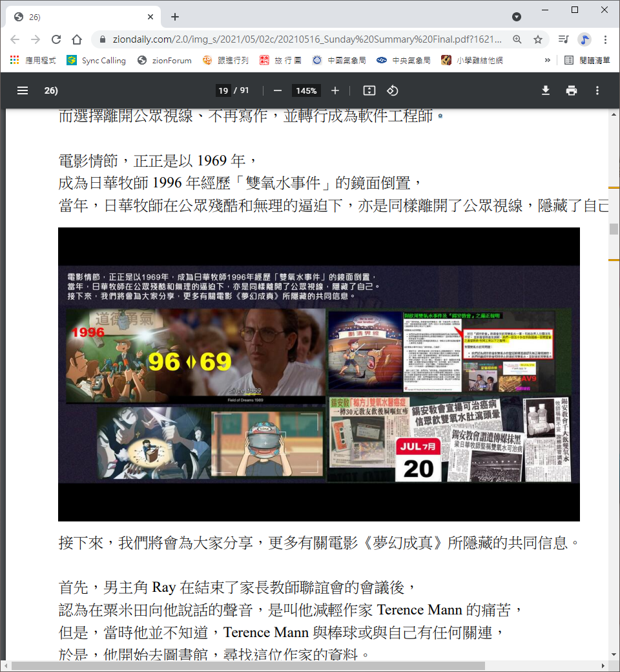Open the zionForum bookmark
This screenshot has height=672, width=620.
[x=165, y=61]
